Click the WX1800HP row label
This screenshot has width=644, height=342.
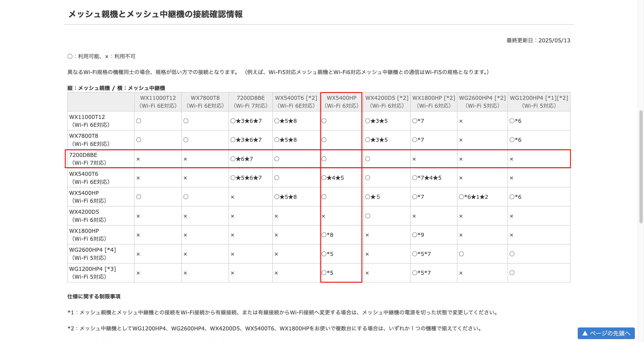pos(101,235)
